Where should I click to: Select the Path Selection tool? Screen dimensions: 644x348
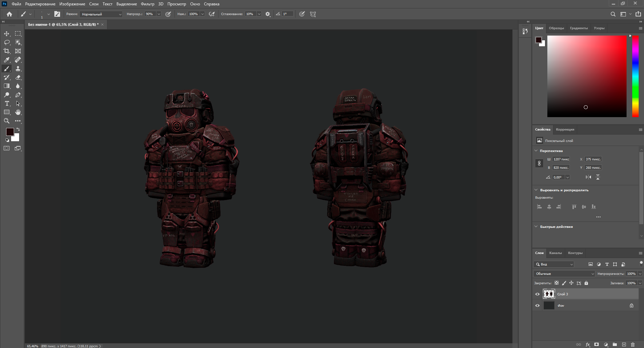[18, 103]
